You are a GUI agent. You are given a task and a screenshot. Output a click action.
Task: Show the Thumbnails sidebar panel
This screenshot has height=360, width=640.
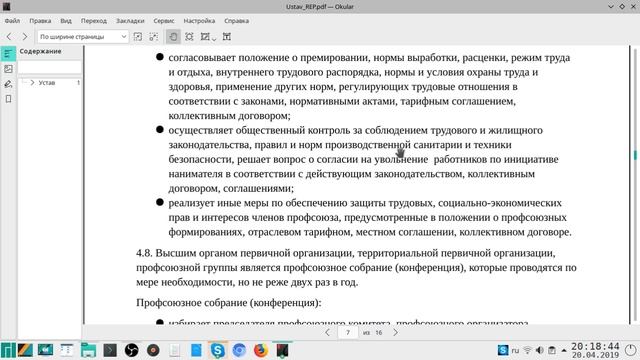pyautogui.click(x=8, y=69)
